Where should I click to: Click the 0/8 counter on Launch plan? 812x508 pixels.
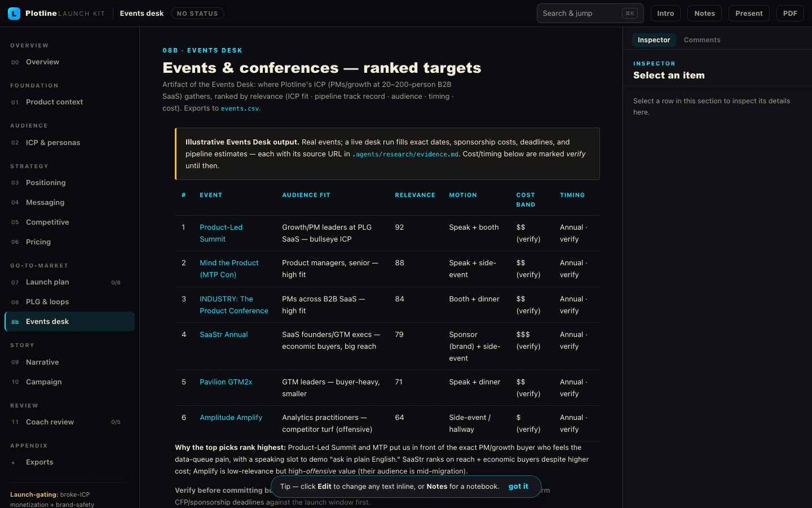coord(116,283)
